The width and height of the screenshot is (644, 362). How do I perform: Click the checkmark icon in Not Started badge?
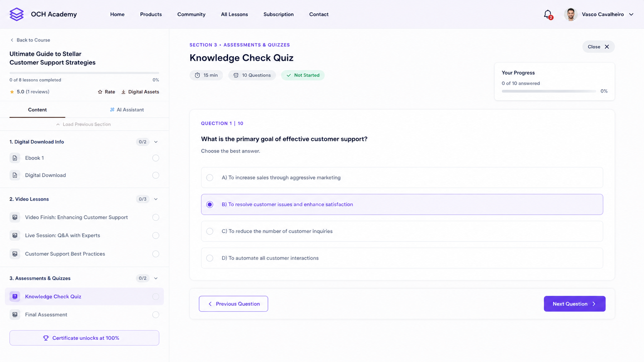click(x=288, y=75)
